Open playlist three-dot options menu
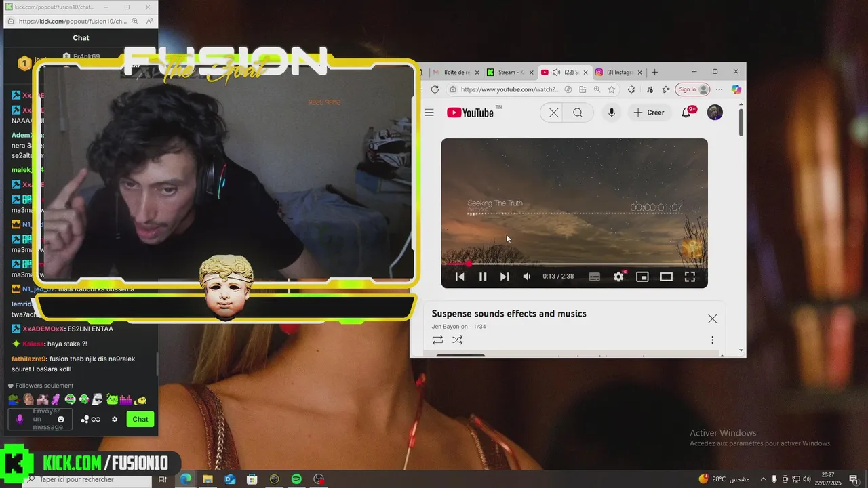Image resolution: width=868 pixels, height=488 pixels. click(712, 340)
